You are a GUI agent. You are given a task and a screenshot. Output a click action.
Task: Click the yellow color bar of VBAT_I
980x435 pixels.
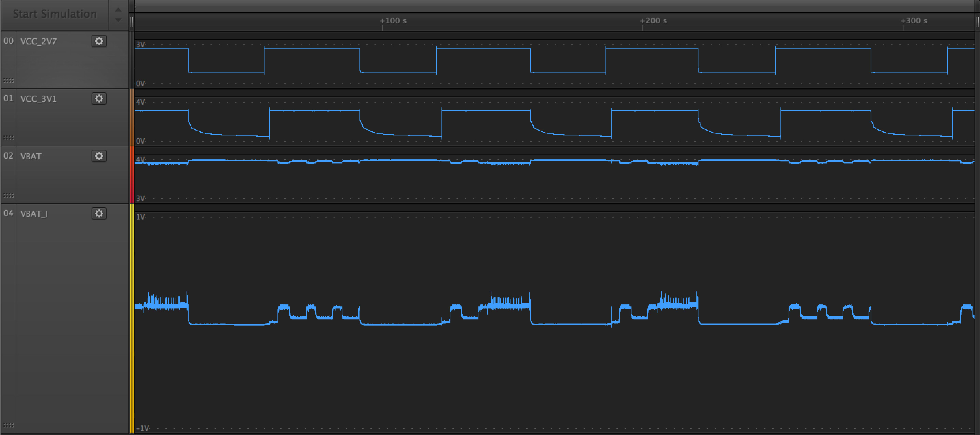[132, 318]
